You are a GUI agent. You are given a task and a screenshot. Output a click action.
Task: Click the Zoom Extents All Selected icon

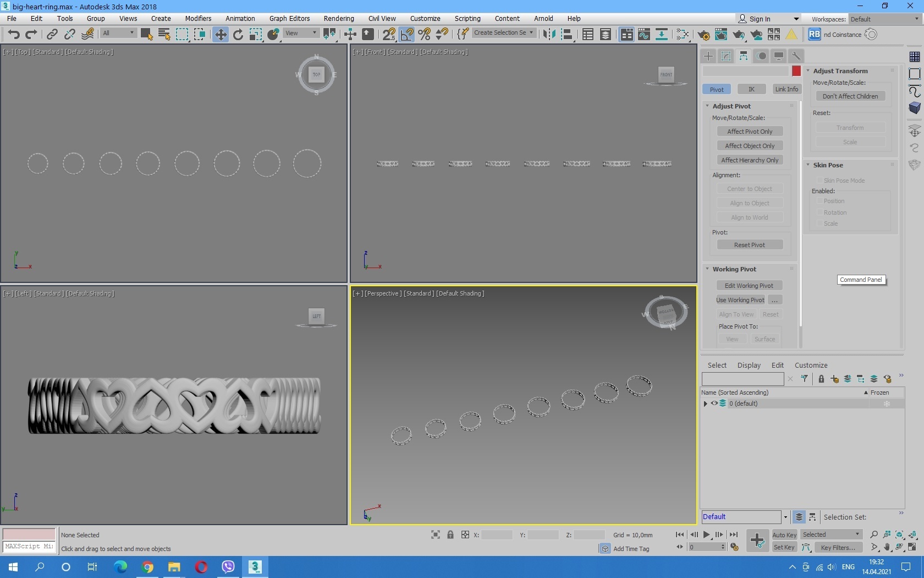pos(912,535)
